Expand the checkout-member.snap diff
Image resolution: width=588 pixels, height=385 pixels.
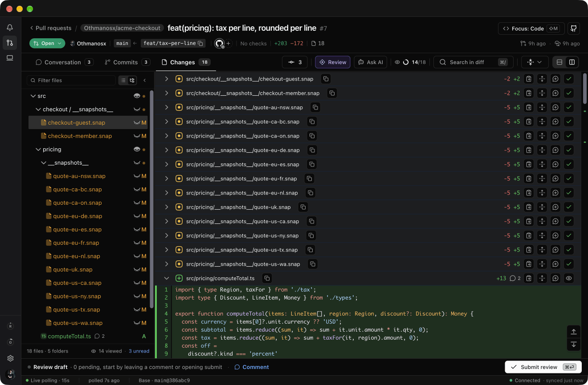(167, 93)
